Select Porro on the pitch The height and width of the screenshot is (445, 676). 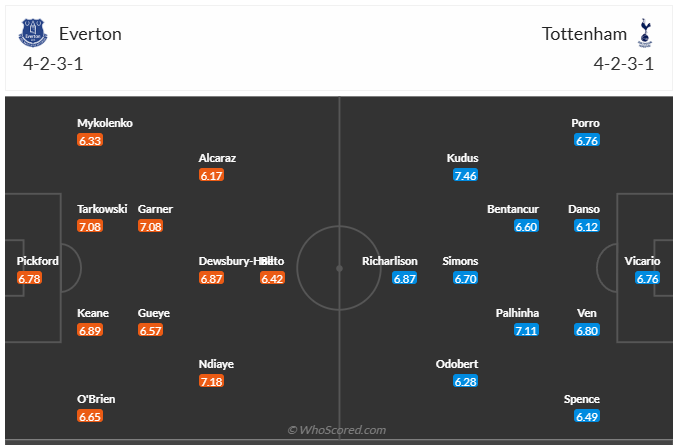click(586, 123)
